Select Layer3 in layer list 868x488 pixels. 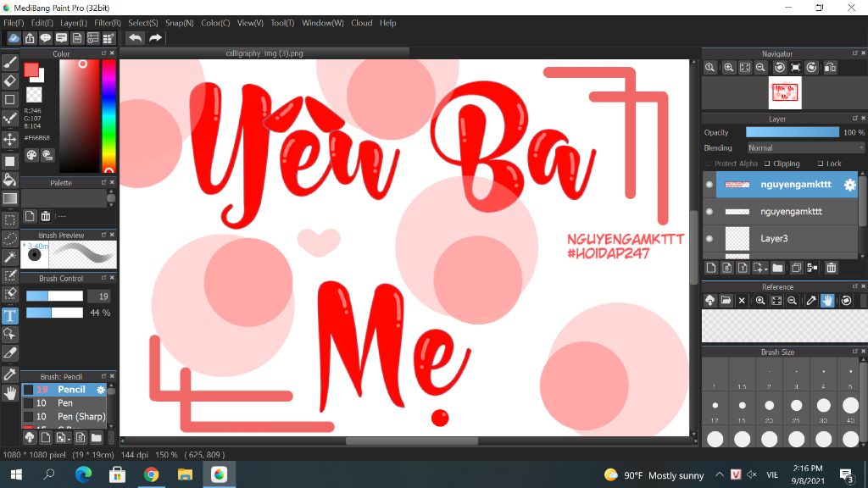click(x=787, y=238)
